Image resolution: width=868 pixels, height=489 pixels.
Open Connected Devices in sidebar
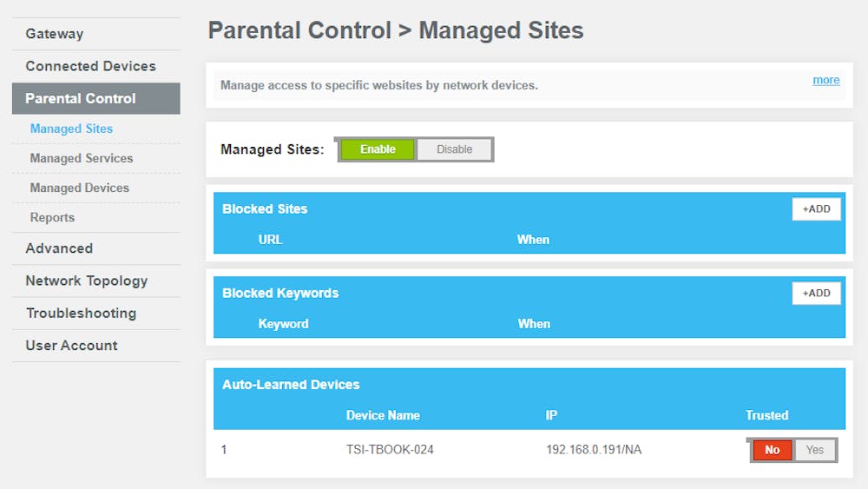[x=90, y=66]
